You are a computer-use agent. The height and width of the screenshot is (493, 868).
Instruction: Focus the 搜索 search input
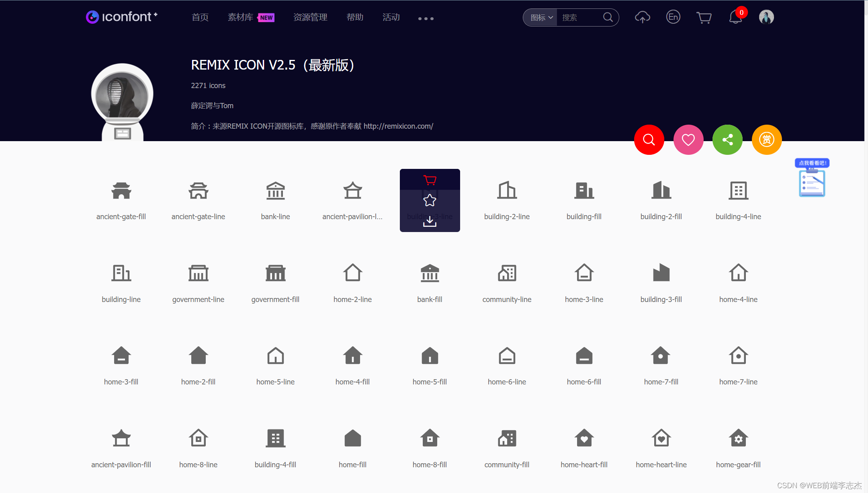tap(579, 17)
